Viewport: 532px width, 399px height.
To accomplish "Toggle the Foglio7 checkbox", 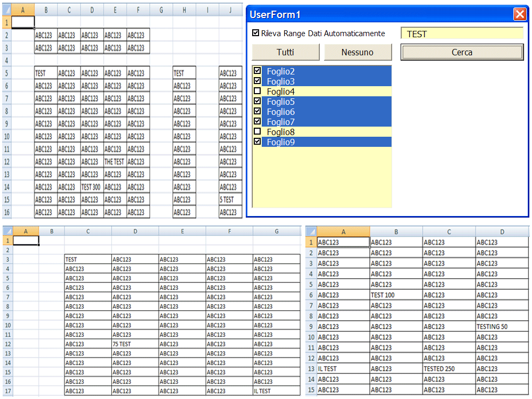I will point(258,121).
